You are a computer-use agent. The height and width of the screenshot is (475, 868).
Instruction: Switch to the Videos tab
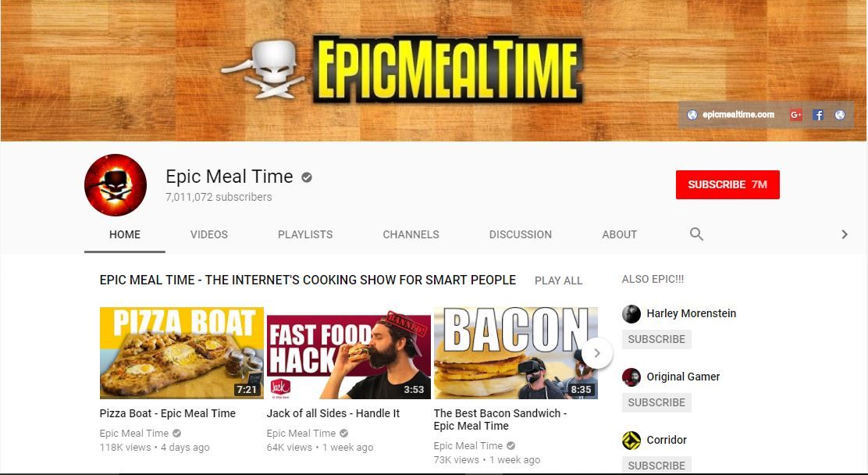point(208,234)
